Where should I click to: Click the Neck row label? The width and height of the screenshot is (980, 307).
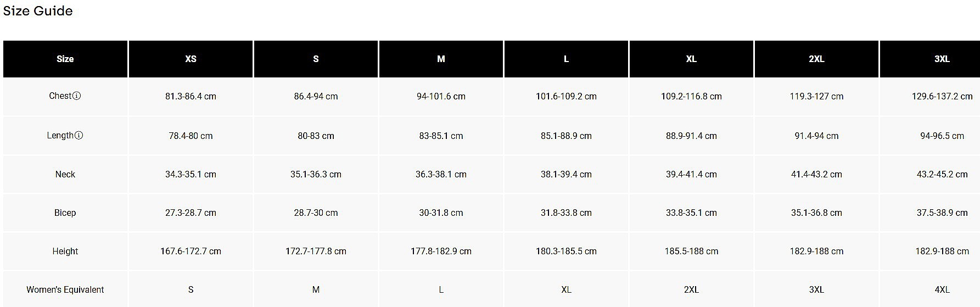pyautogui.click(x=65, y=174)
